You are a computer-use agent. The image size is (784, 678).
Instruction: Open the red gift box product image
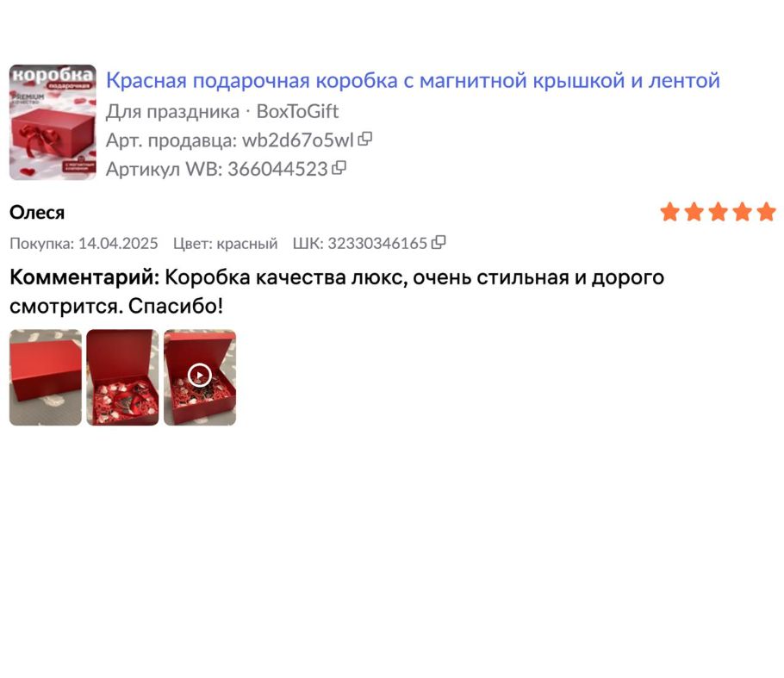[53, 122]
